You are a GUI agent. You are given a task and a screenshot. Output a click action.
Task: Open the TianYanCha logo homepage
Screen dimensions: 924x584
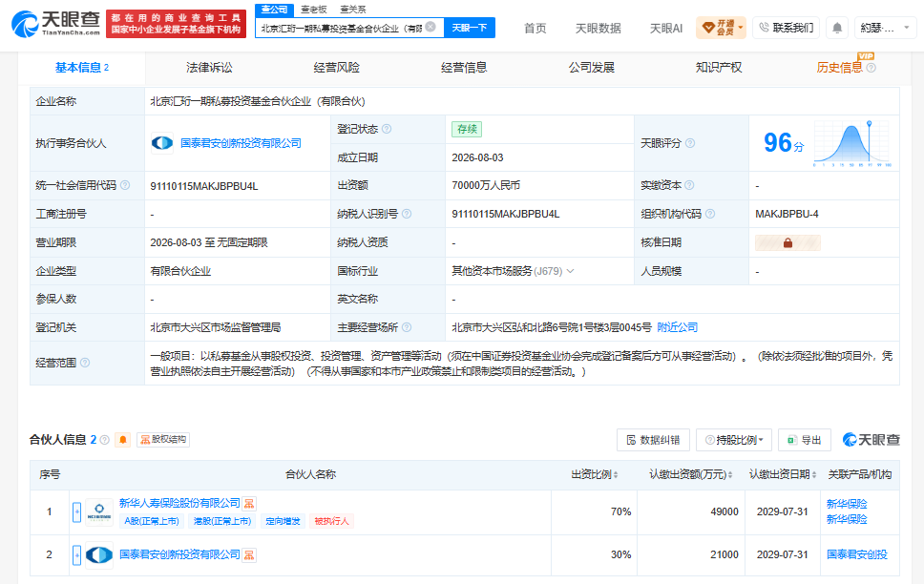pos(56,24)
